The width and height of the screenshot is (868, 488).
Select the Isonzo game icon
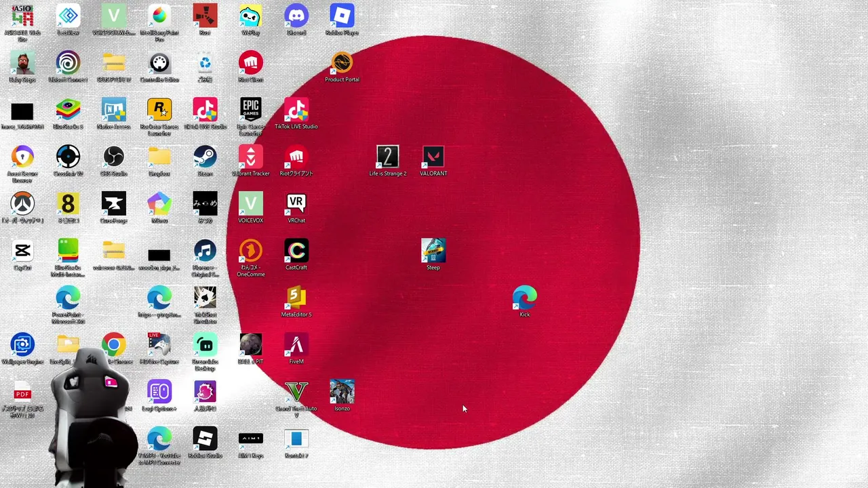342,391
